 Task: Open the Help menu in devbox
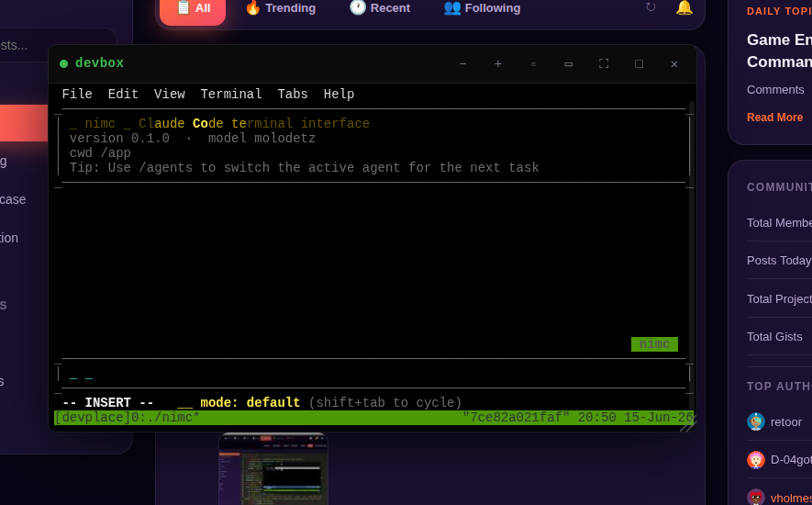(x=339, y=94)
